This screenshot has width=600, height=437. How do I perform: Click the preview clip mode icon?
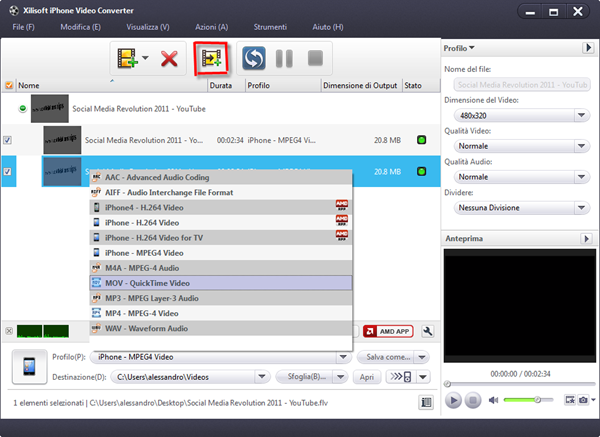pyautogui.click(x=570, y=400)
